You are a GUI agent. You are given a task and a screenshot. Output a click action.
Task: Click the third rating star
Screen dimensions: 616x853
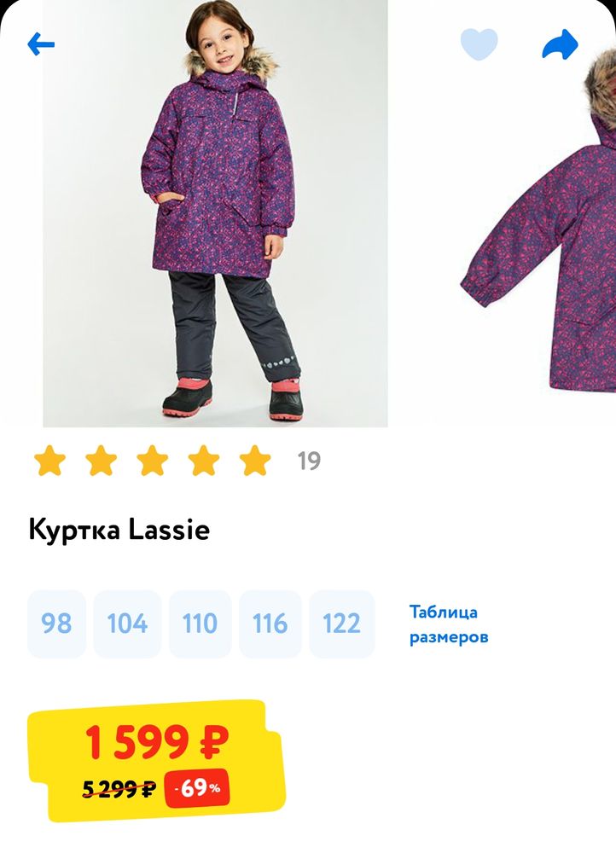point(152,461)
